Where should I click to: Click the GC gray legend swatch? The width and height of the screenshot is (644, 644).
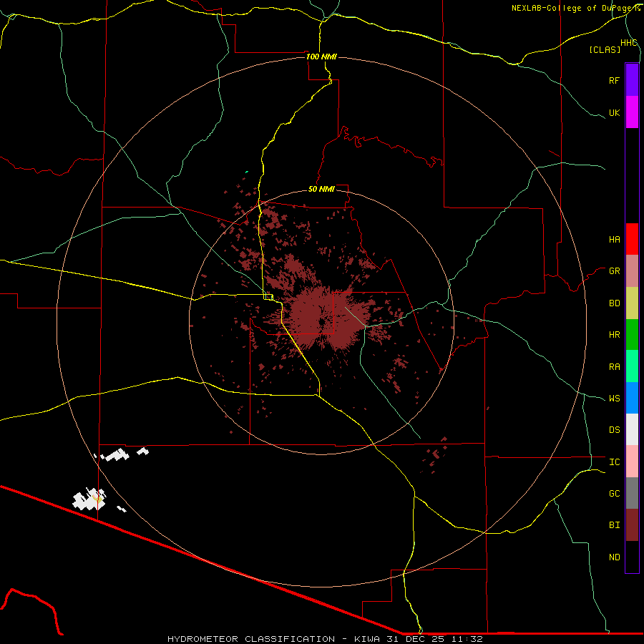tap(632, 493)
